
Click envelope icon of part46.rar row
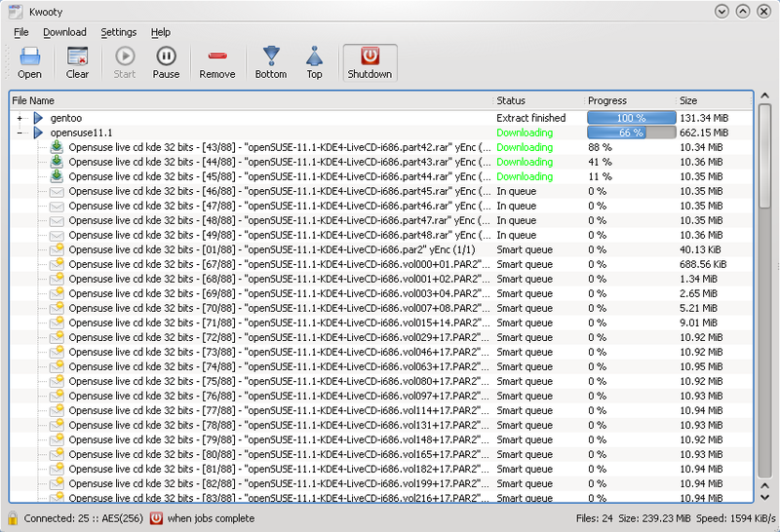[x=57, y=206]
